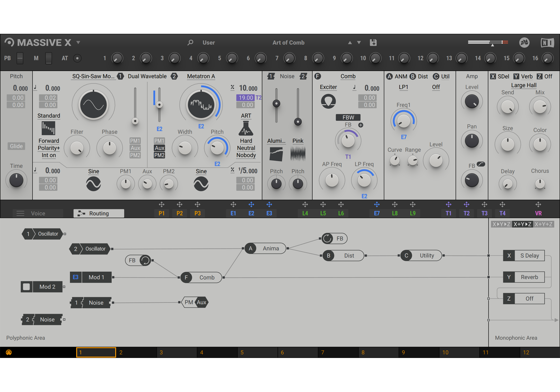Toggle the F filter enable badge
This screenshot has width=560, height=392.
click(317, 76)
